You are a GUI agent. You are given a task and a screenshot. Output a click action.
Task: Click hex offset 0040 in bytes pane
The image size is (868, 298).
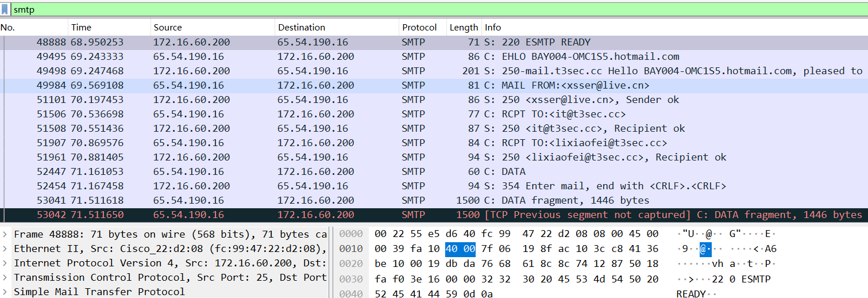[351, 293]
